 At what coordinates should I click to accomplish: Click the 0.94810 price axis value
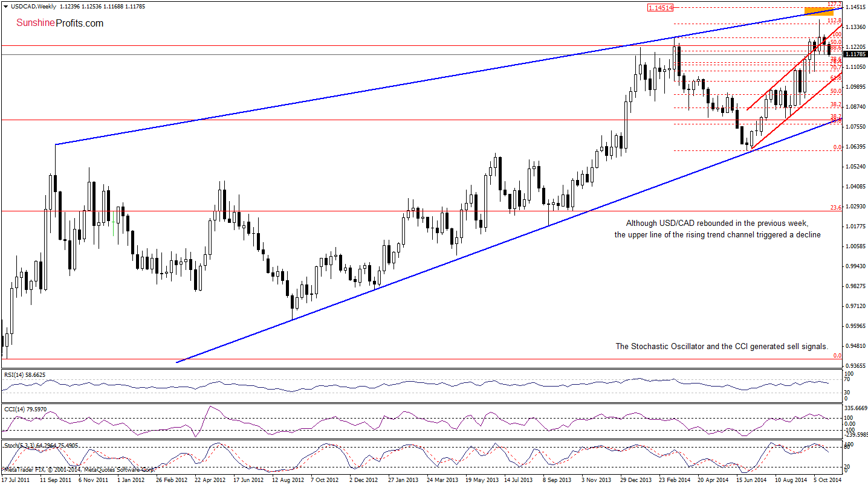pos(857,347)
